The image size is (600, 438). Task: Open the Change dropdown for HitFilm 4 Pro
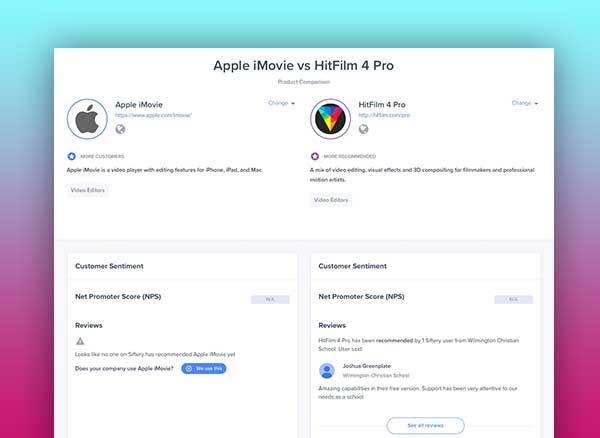coord(525,103)
